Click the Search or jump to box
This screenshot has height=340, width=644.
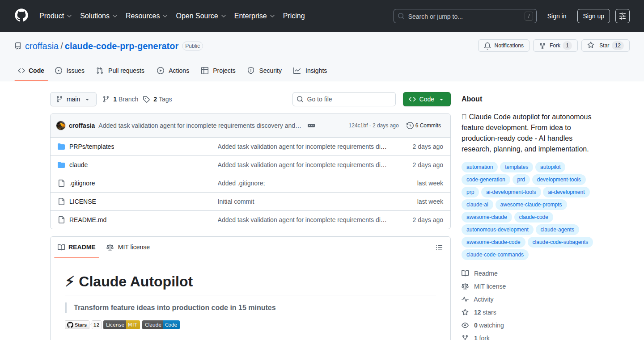465,16
